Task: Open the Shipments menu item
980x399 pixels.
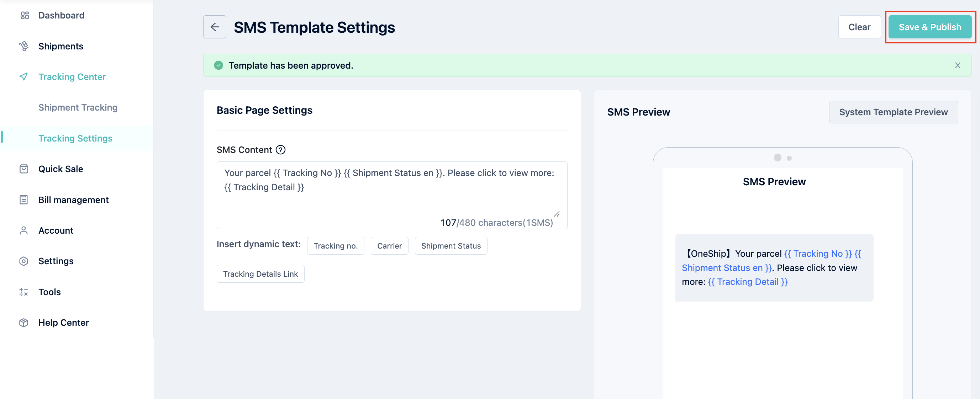Action: (x=61, y=46)
